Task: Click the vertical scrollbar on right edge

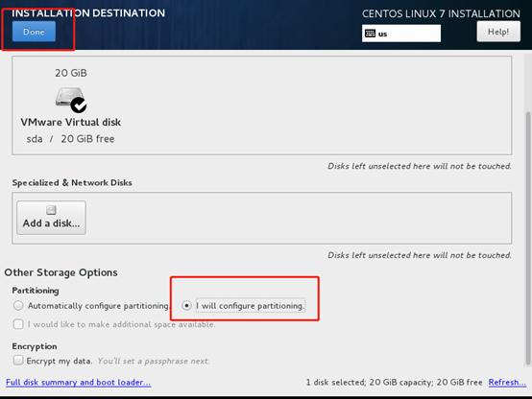Action: pos(528,239)
